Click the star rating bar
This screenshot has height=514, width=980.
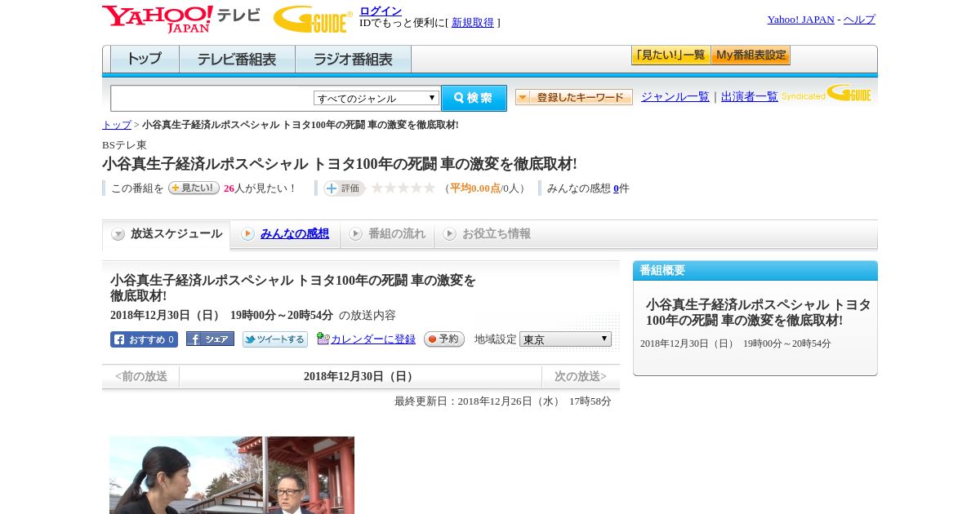click(403, 188)
